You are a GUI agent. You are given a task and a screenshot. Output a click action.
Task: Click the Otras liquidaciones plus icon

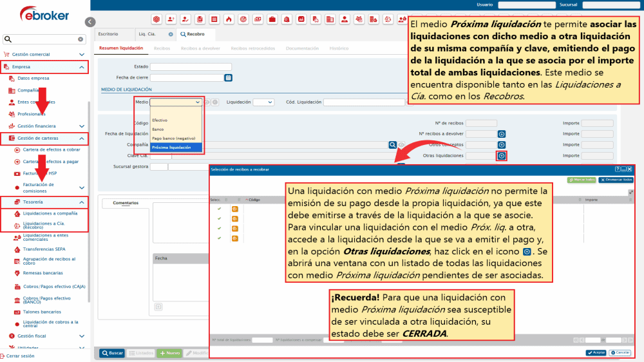pyautogui.click(x=502, y=156)
